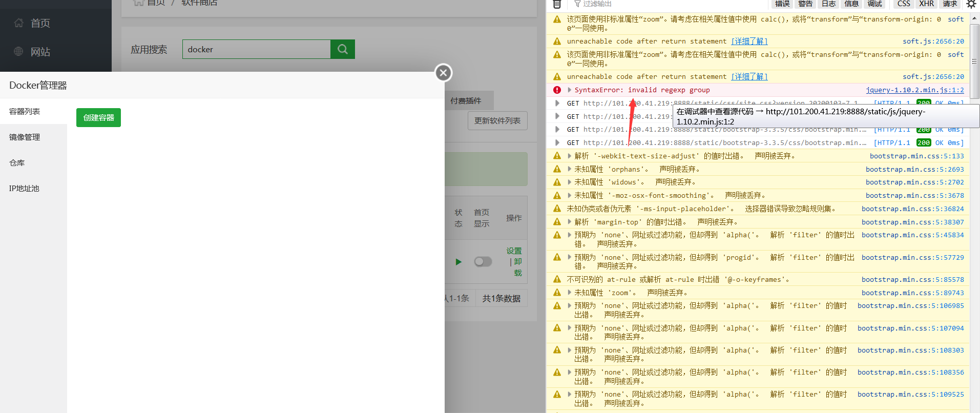Viewport: 980px width, 413px height.
Task: Click the green play status icon
Action: [x=458, y=262]
